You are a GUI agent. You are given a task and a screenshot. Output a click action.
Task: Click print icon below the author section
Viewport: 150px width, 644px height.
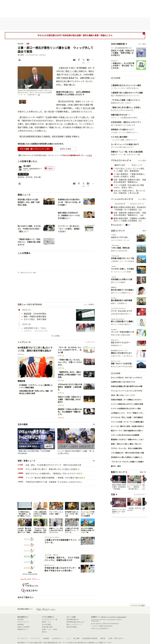(20, 183)
